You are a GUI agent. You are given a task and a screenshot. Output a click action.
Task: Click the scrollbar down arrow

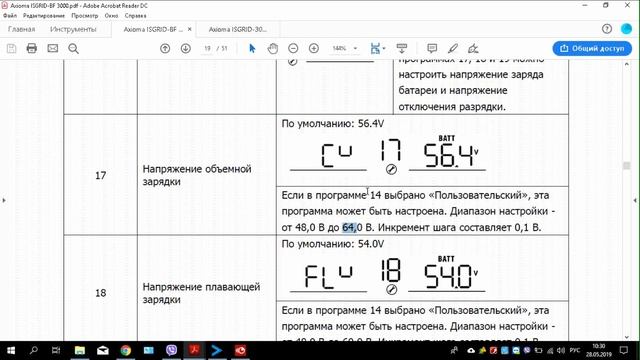(x=627, y=337)
